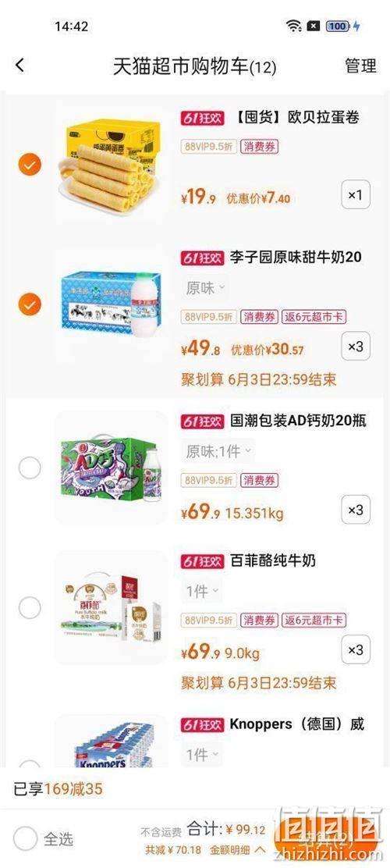Viewport: 390px width, 868px height.
Task: Tap 消费券 tag on 李子园 milk
Action: click(260, 317)
